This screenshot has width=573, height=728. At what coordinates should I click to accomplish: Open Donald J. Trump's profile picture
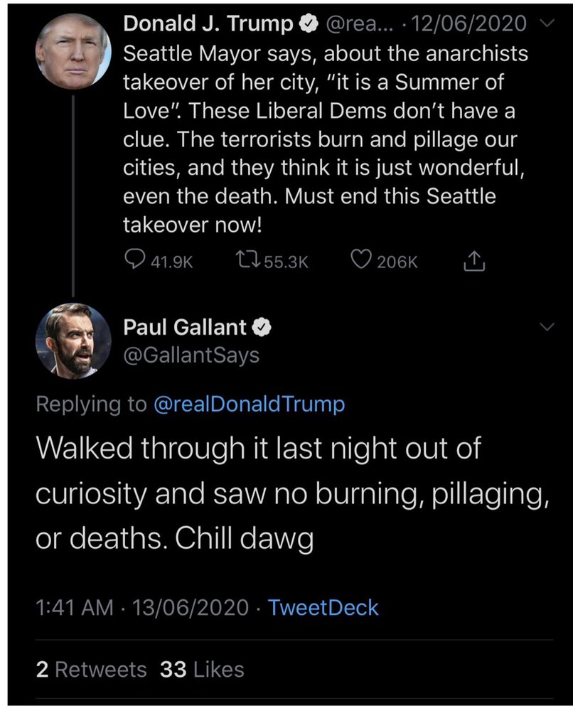pyautogui.click(x=74, y=51)
